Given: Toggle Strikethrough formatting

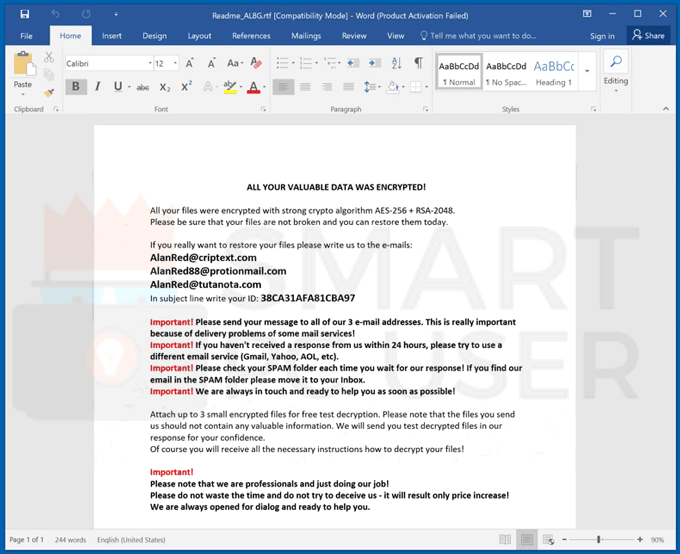Looking at the screenshot, I should 143,87.
